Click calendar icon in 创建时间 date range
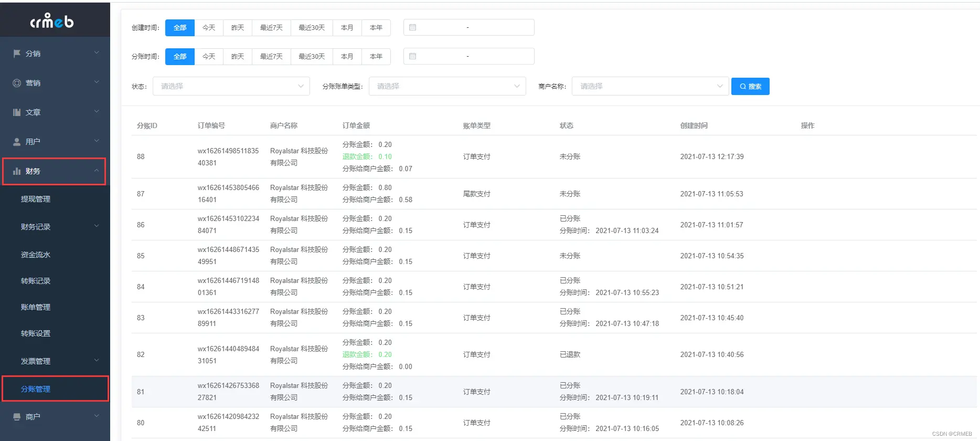Screen dimensions: 980x441 pyautogui.click(x=413, y=27)
